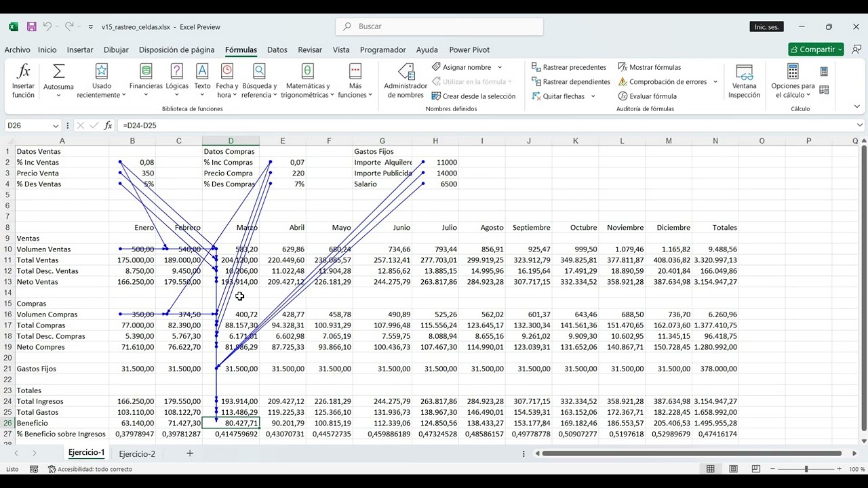
Task: Open Usado recientemente functions
Action: pos(102,81)
